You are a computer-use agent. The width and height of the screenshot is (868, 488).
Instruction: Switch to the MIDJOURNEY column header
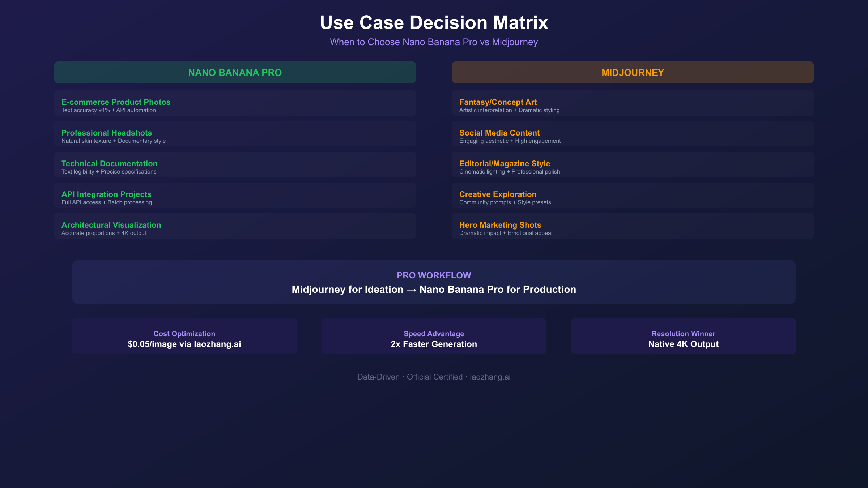pos(633,72)
